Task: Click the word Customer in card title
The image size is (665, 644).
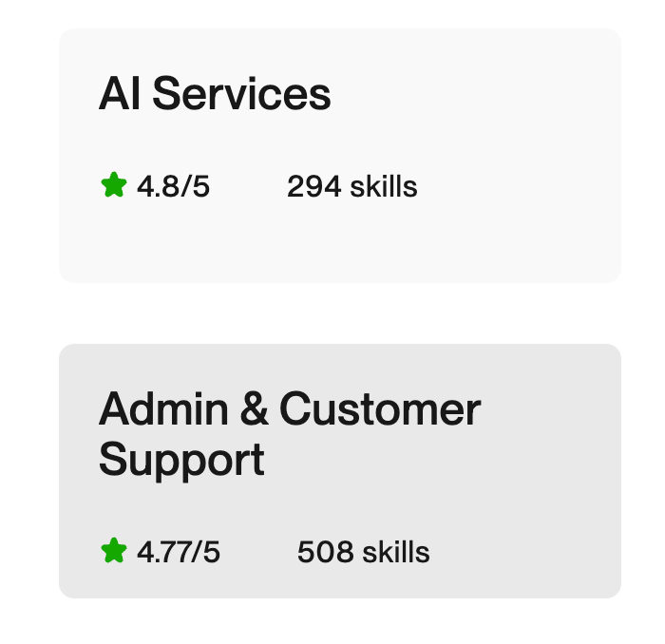Action: [x=380, y=410]
